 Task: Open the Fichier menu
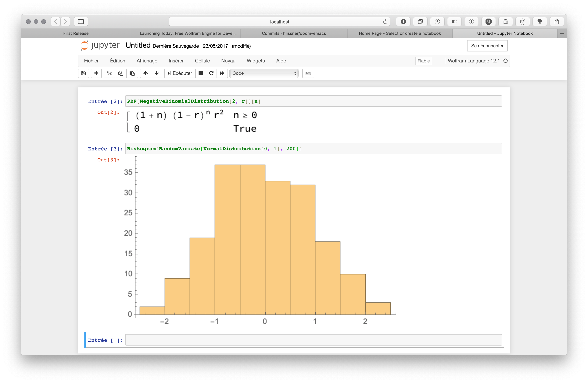coord(91,61)
